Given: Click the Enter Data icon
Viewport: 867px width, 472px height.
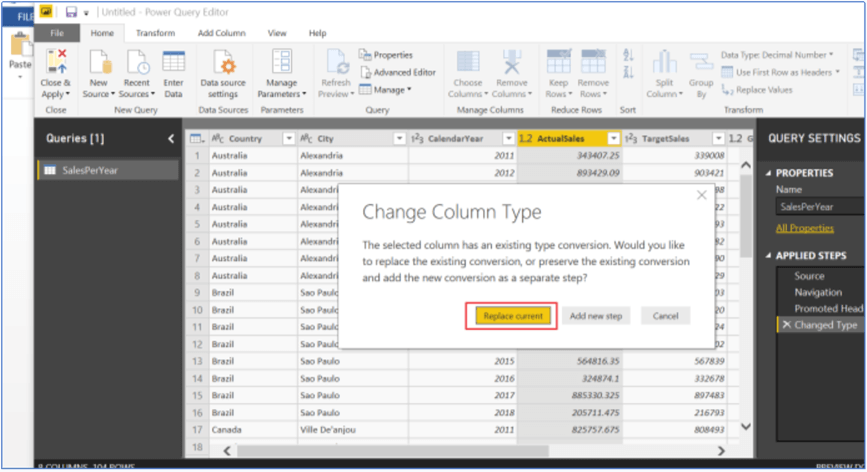Looking at the screenshot, I should tap(173, 63).
